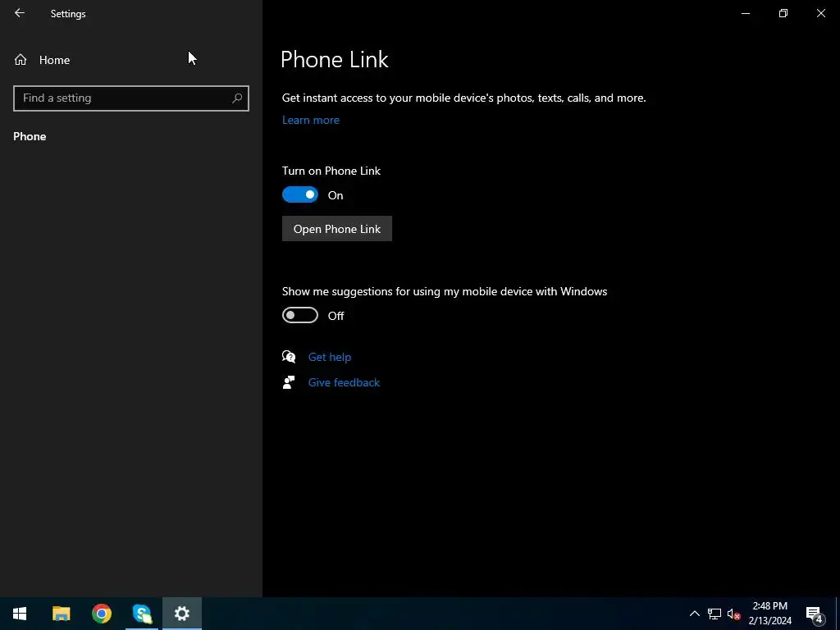Open the clock showing 2:48 PM
Image resolution: width=840 pixels, height=630 pixels.
tap(769, 614)
